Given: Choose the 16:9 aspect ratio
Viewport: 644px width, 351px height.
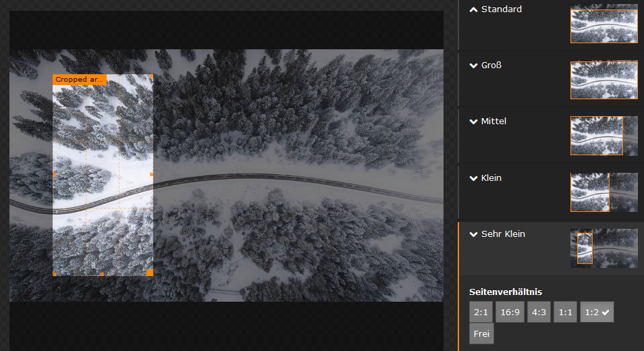Looking at the screenshot, I should click(x=510, y=313).
